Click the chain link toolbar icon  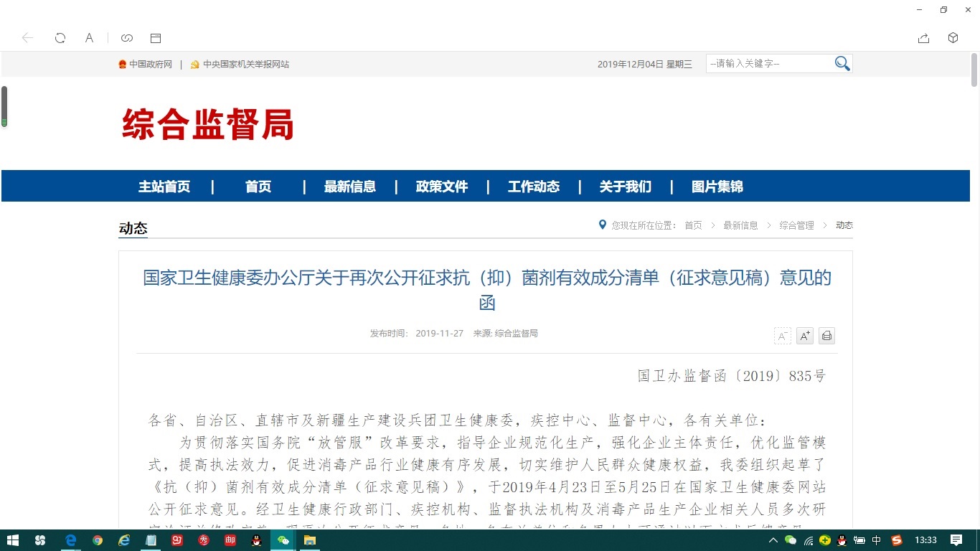click(x=127, y=38)
